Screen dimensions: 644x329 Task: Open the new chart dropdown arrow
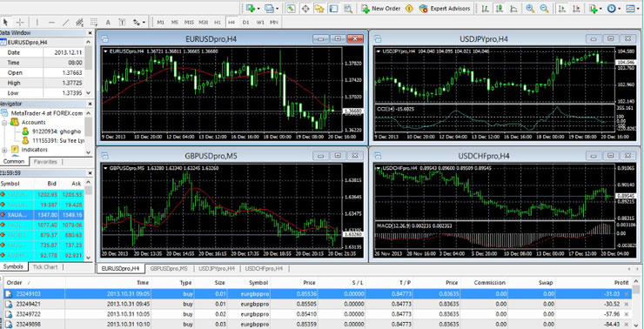[x=258, y=9]
